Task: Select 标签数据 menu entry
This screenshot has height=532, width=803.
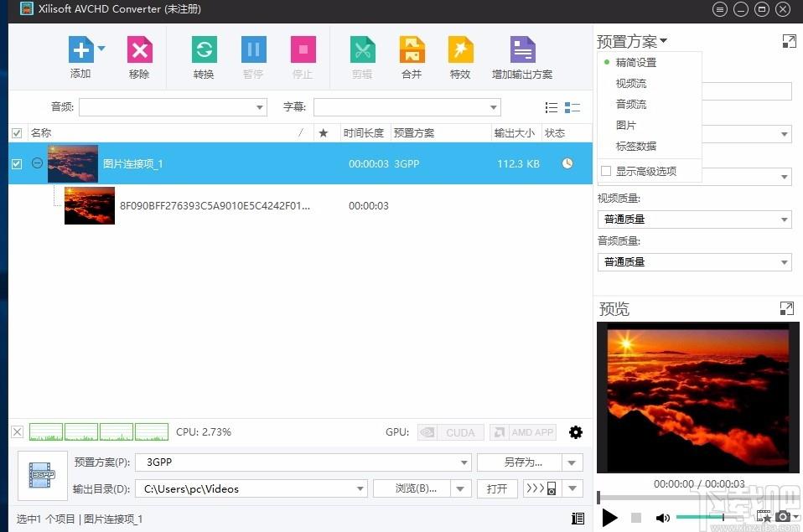Action: pos(636,147)
